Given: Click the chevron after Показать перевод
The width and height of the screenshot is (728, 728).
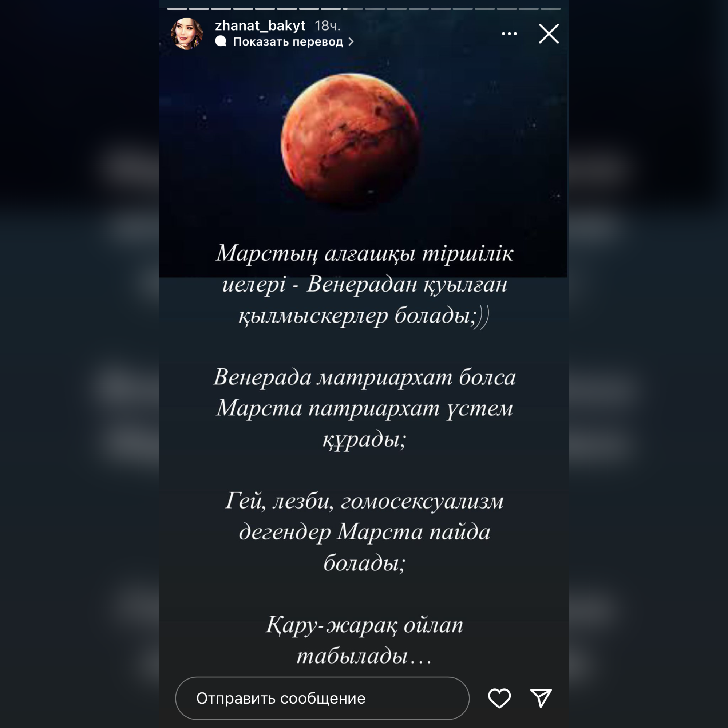Looking at the screenshot, I should pyautogui.click(x=351, y=41).
